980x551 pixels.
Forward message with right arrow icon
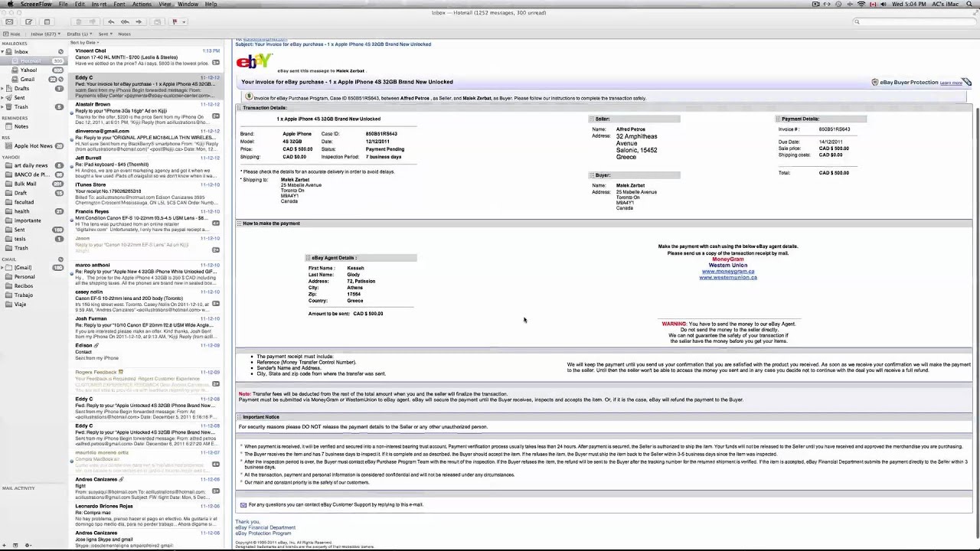139,21
